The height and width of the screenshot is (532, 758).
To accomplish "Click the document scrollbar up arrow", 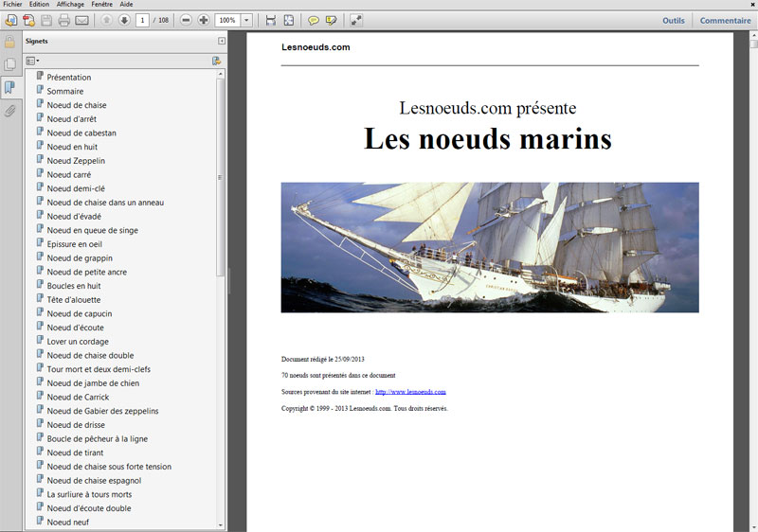I will click(753, 36).
